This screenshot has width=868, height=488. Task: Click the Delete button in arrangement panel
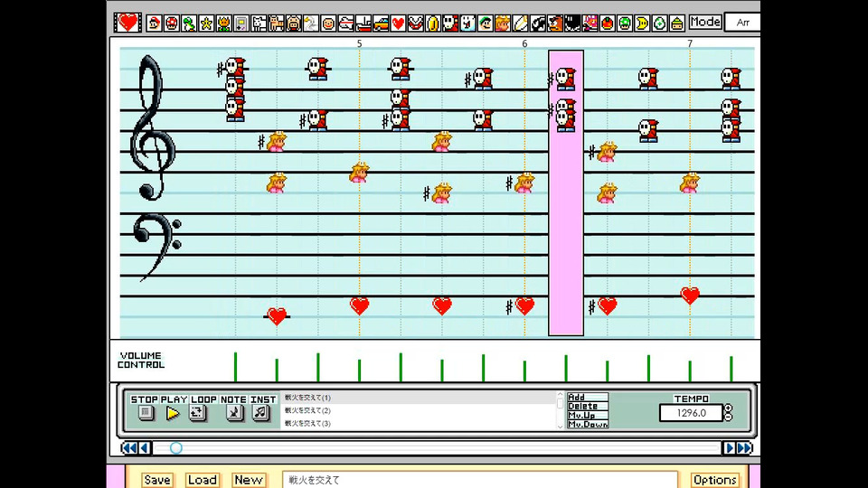(x=588, y=406)
